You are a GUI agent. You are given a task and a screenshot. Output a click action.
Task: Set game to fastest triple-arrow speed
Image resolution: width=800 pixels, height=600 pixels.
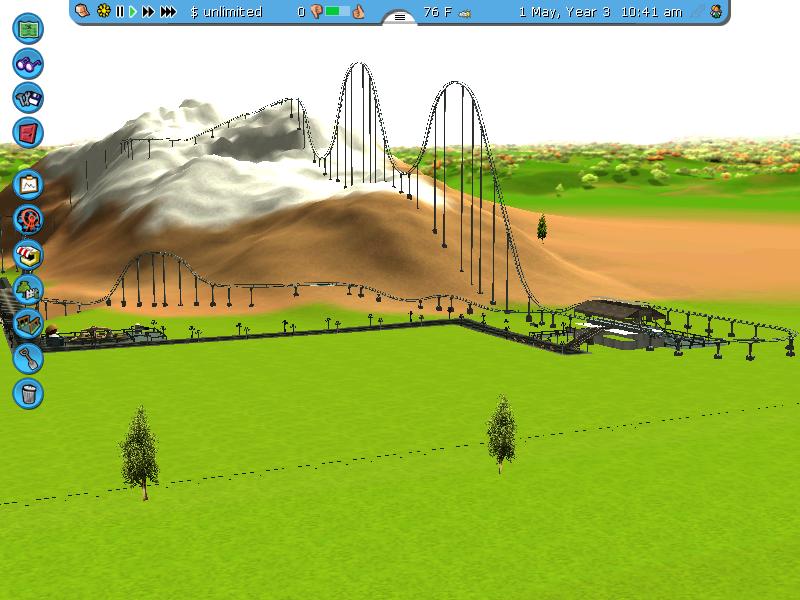[168, 12]
